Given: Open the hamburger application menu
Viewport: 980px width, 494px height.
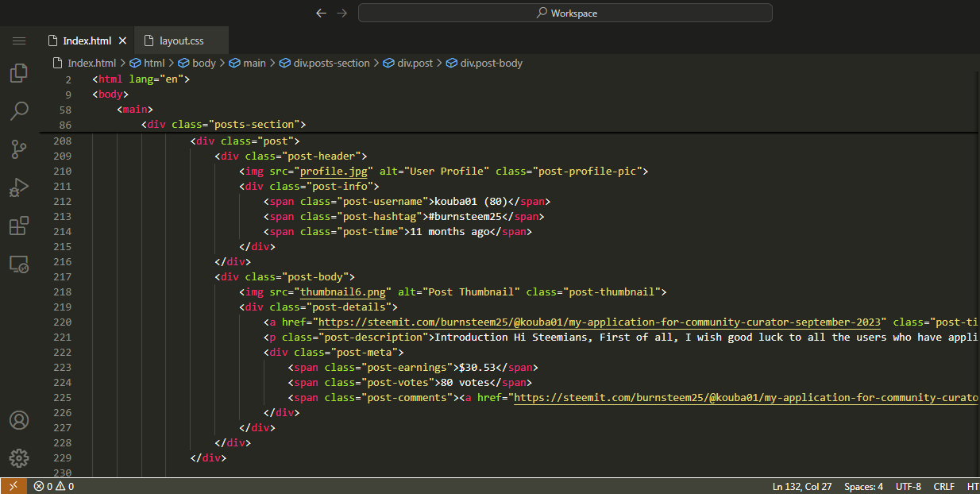Looking at the screenshot, I should 19,41.
